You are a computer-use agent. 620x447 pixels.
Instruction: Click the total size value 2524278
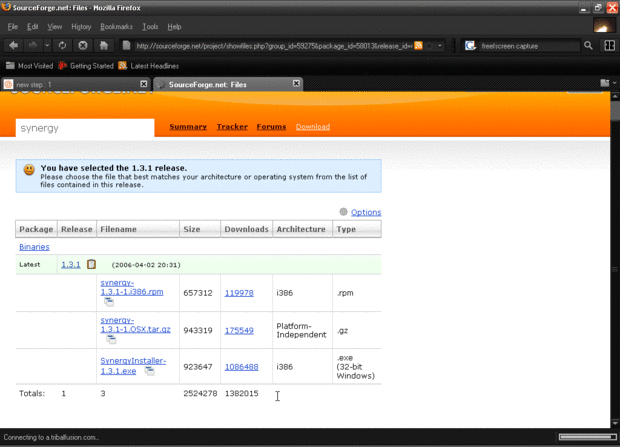point(200,393)
